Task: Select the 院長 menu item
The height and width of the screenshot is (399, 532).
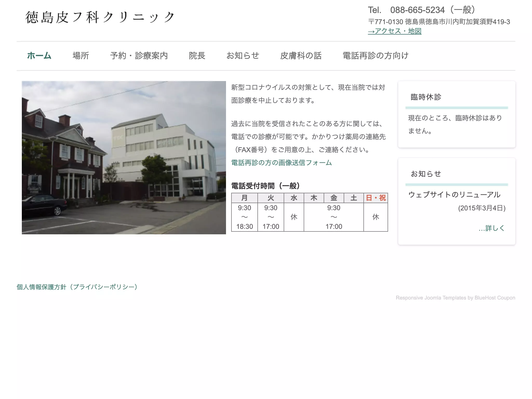Action: click(x=197, y=56)
